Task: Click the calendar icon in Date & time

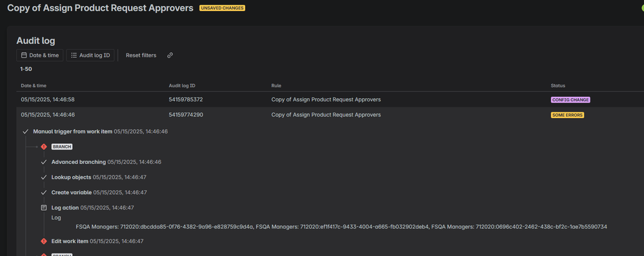Action: (25, 55)
